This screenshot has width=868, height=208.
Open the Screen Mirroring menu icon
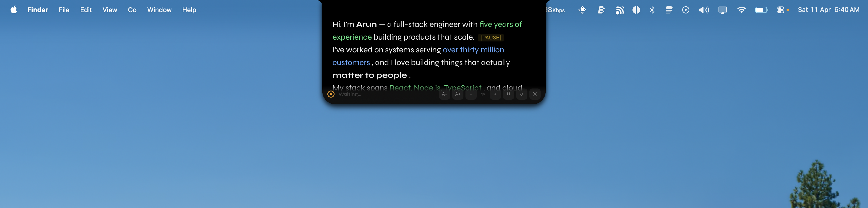click(x=723, y=10)
